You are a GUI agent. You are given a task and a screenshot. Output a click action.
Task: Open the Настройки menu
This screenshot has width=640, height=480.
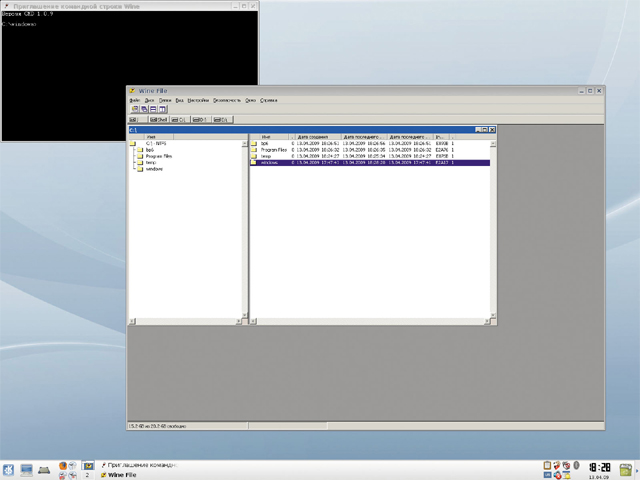pyautogui.click(x=198, y=100)
